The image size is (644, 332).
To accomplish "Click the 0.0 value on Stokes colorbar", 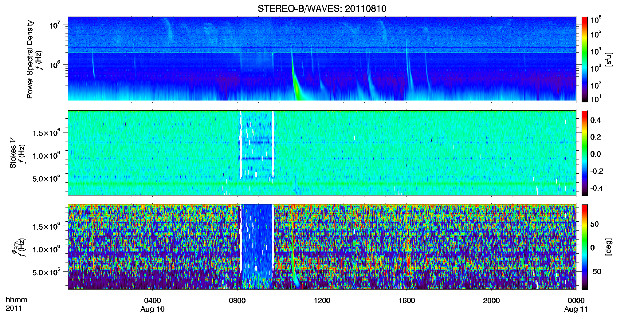I will [595, 154].
